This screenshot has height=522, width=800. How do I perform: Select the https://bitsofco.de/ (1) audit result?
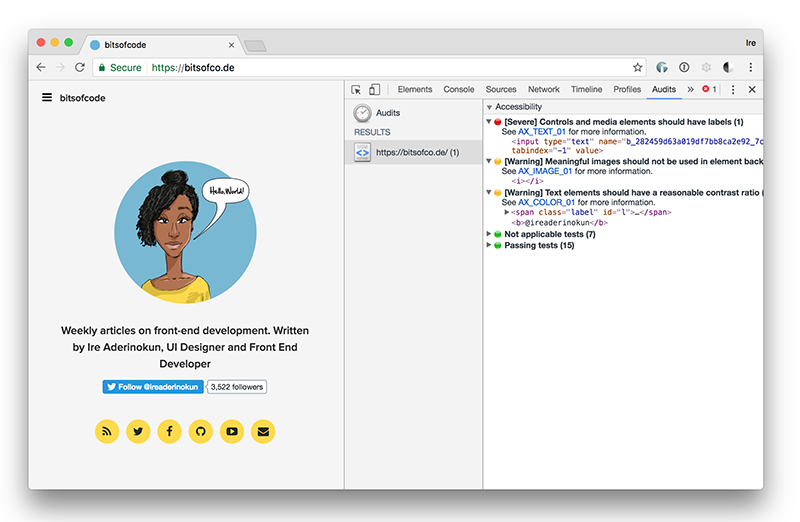(x=413, y=152)
